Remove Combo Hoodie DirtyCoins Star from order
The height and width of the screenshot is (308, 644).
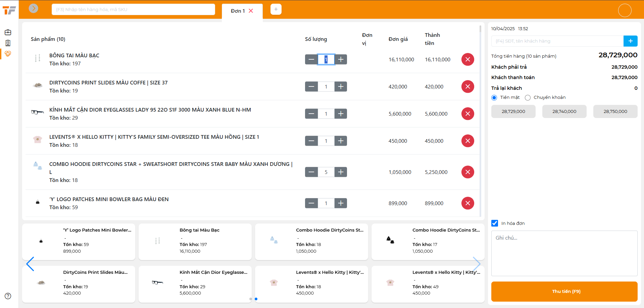pos(467,172)
